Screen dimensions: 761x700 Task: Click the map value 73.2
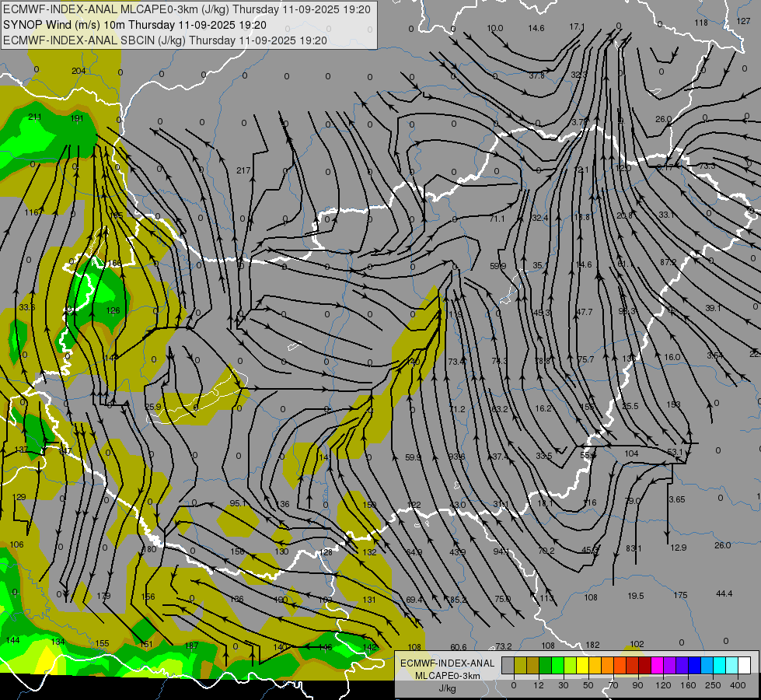pos(503,646)
